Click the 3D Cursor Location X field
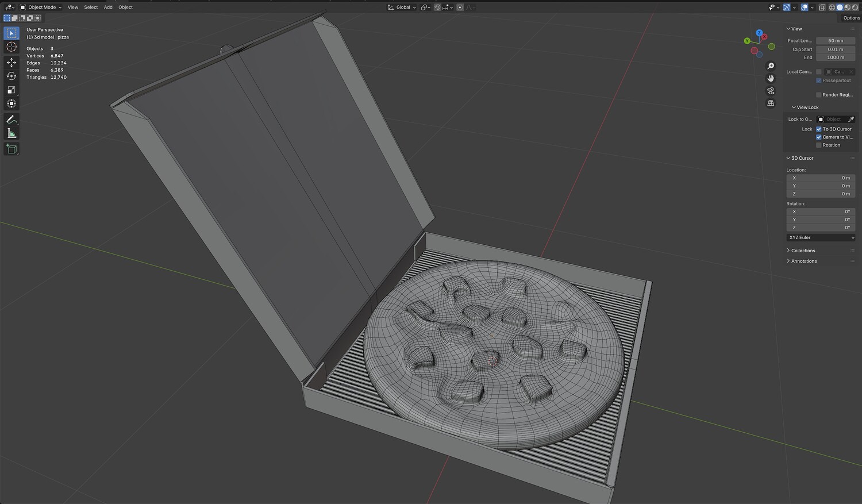 pyautogui.click(x=821, y=178)
